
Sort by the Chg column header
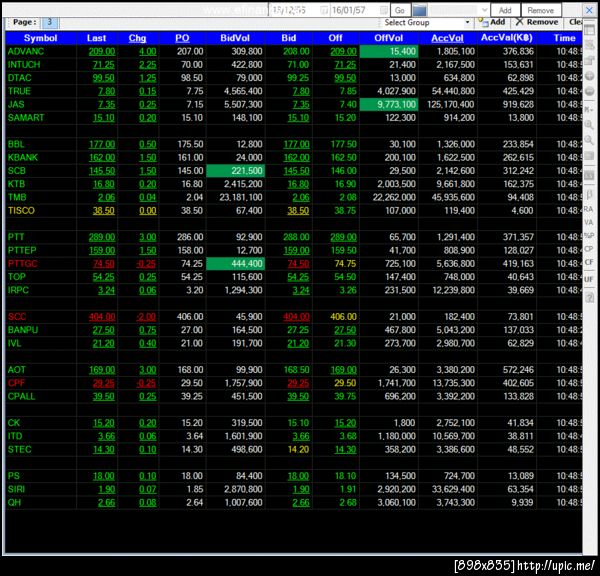[137, 38]
